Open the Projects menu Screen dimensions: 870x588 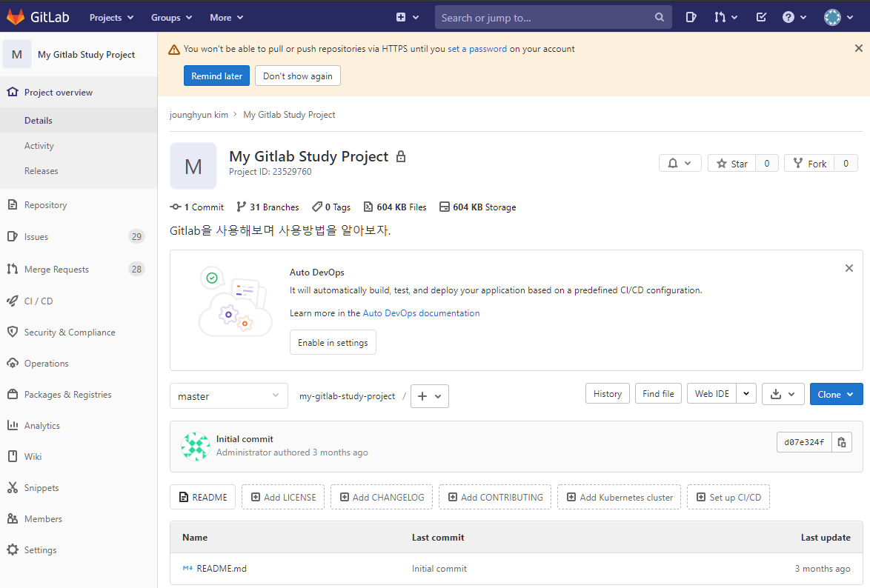(111, 18)
